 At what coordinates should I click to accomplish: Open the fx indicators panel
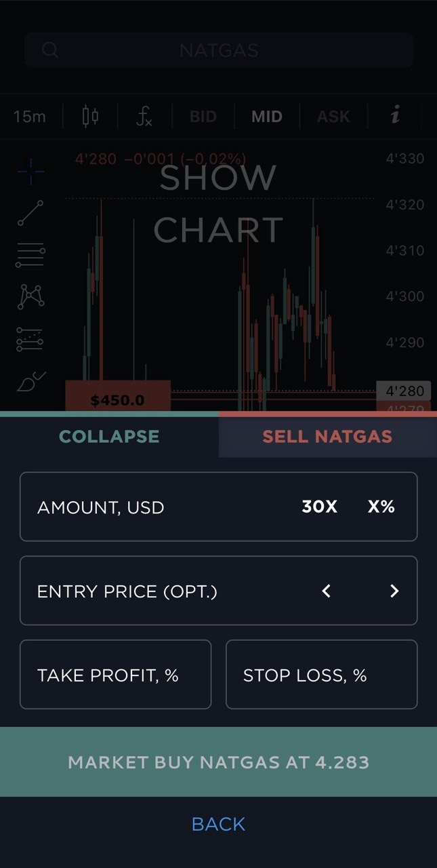142,116
